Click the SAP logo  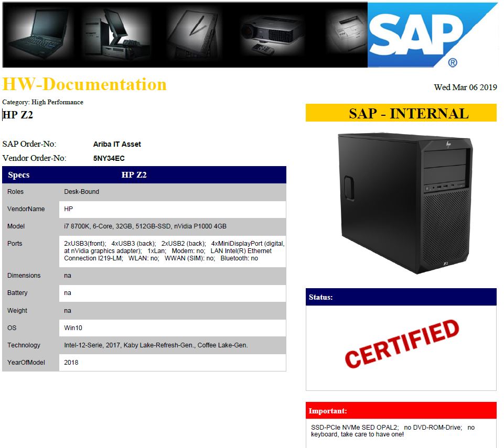click(432, 35)
